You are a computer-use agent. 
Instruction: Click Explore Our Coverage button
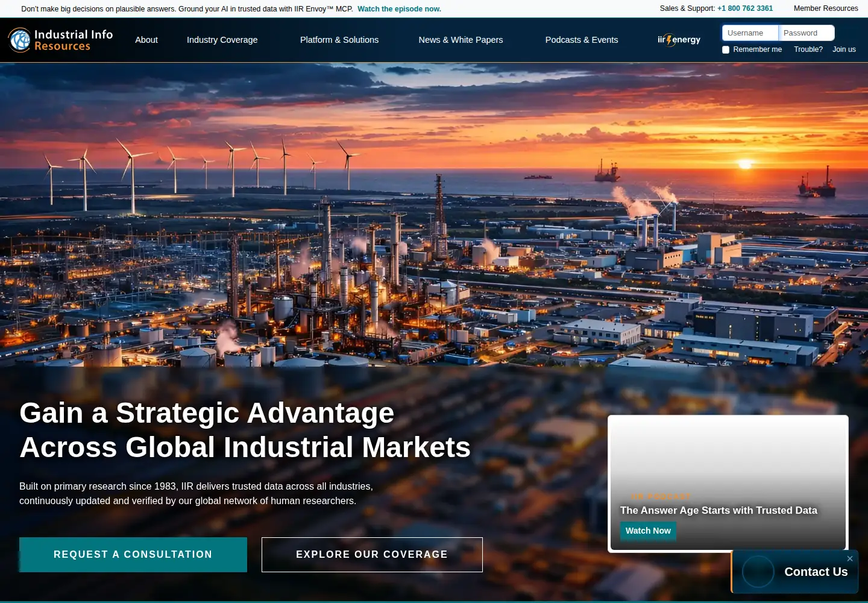372,555
